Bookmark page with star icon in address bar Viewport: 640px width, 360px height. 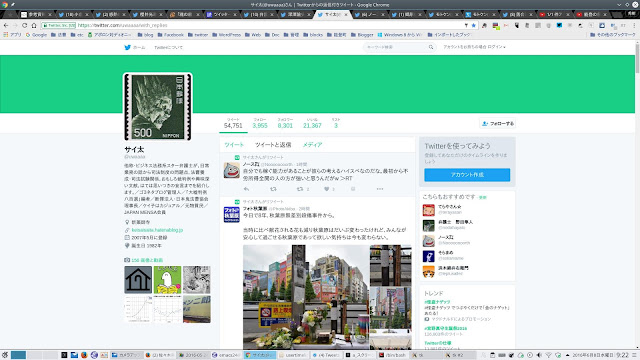click(x=473, y=25)
